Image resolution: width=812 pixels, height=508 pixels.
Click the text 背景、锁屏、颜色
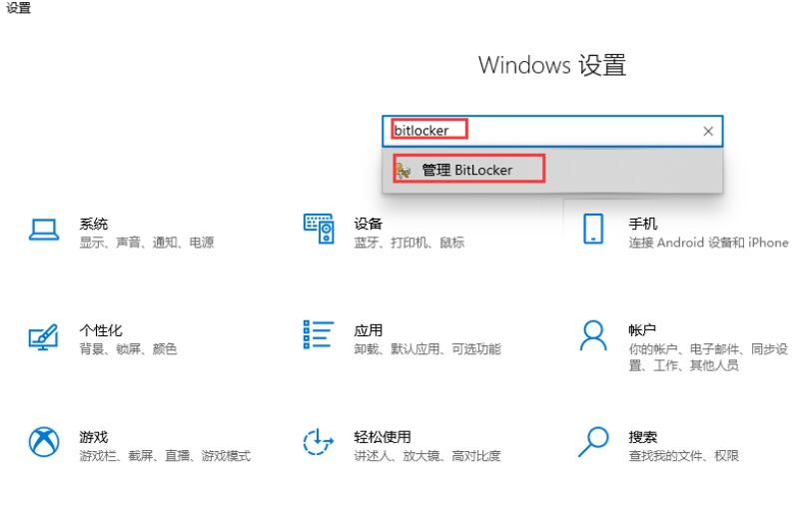coord(128,348)
